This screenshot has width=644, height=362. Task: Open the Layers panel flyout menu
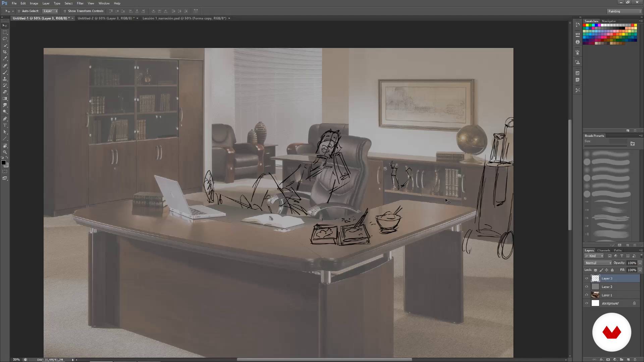[641, 250]
